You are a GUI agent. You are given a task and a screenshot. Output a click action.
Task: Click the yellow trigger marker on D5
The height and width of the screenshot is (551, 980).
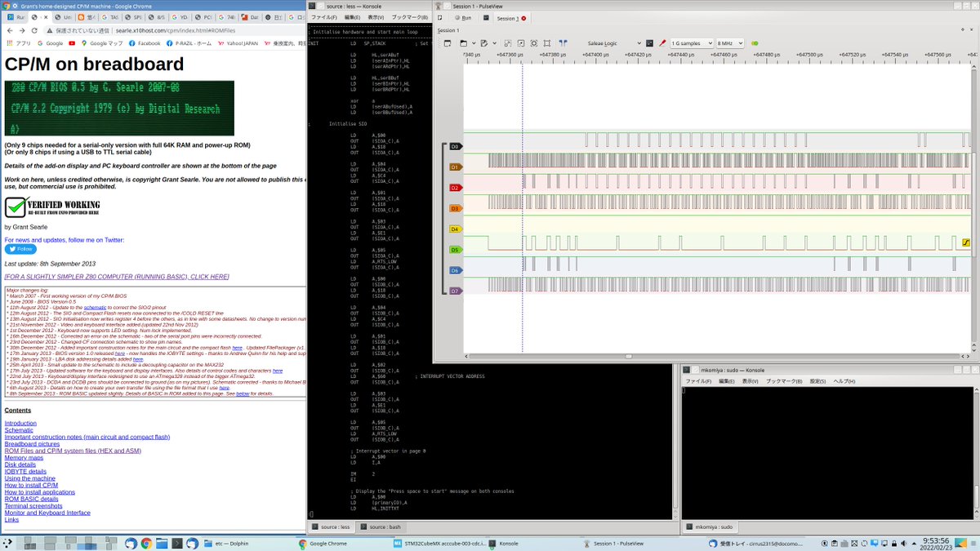(x=966, y=242)
